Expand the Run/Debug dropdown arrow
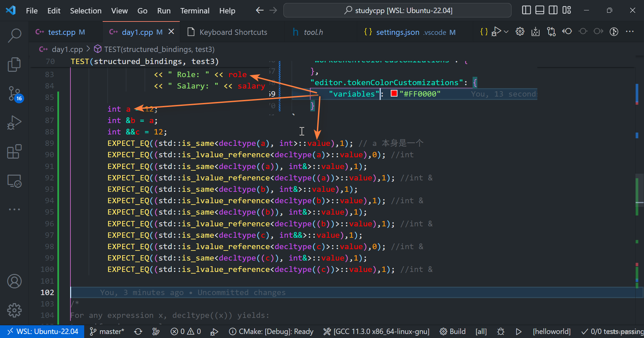Viewport: 644px width, 338px height. [506, 32]
